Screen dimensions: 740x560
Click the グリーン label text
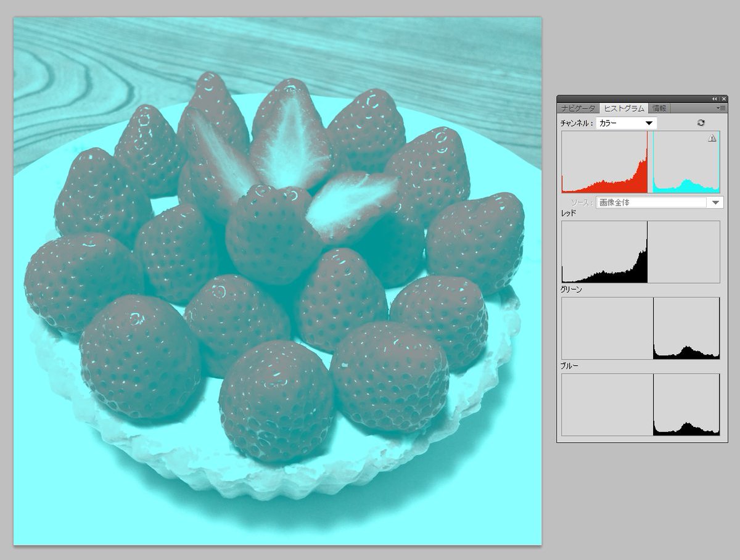pos(571,289)
